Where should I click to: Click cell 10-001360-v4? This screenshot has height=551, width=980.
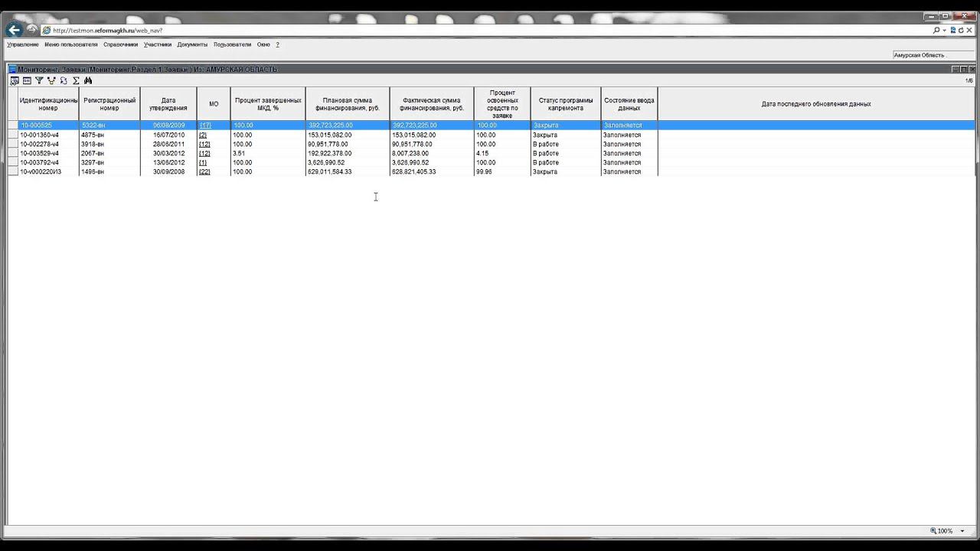[48, 135]
